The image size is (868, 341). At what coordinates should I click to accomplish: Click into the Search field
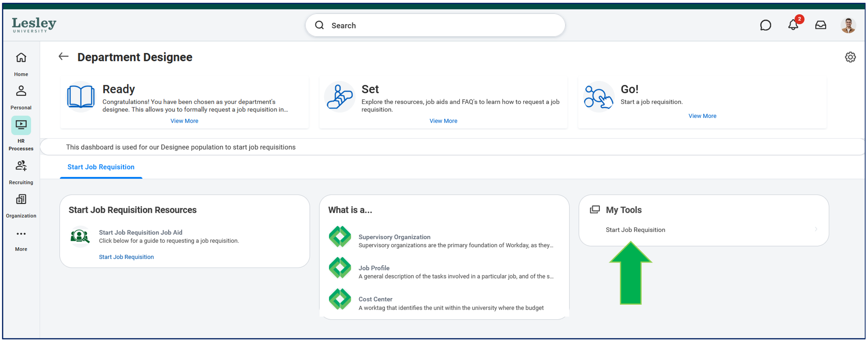pyautogui.click(x=435, y=25)
